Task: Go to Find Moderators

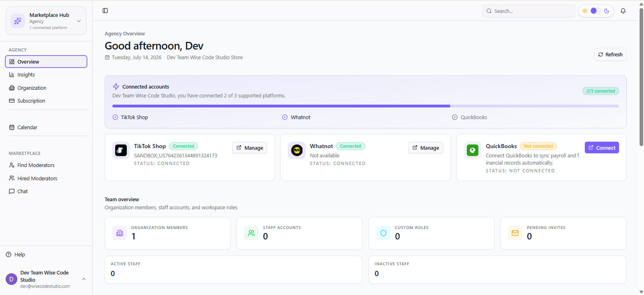Action: [46, 165]
